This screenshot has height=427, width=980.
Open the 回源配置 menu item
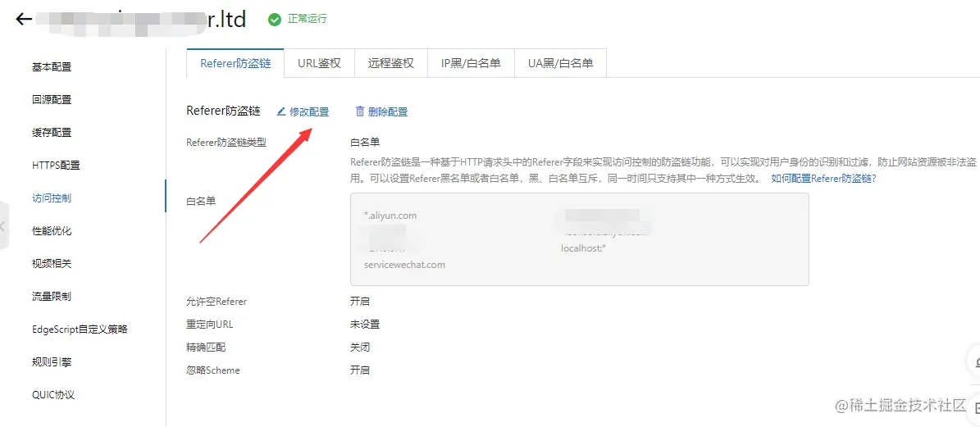pos(52,99)
